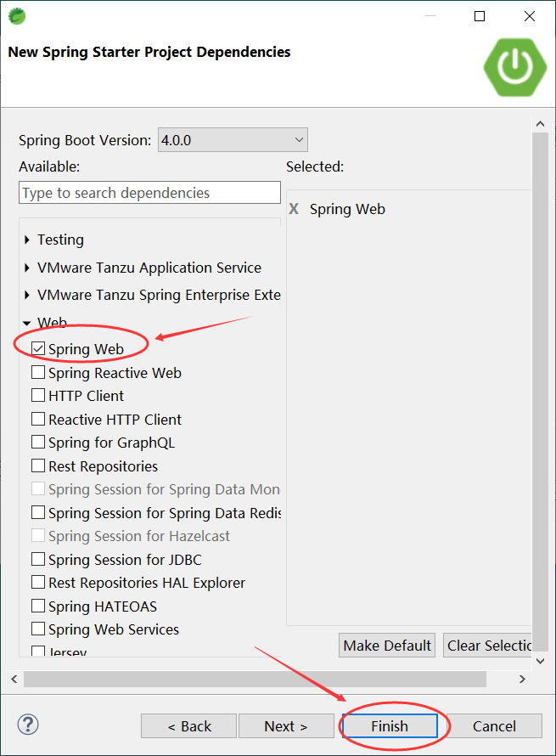The width and height of the screenshot is (556, 756).
Task: Enable Spring Web Services
Action: (37, 629)
